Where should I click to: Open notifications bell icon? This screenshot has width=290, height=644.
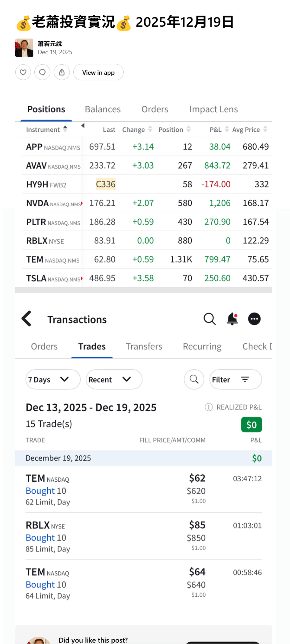tap(232, 319)
